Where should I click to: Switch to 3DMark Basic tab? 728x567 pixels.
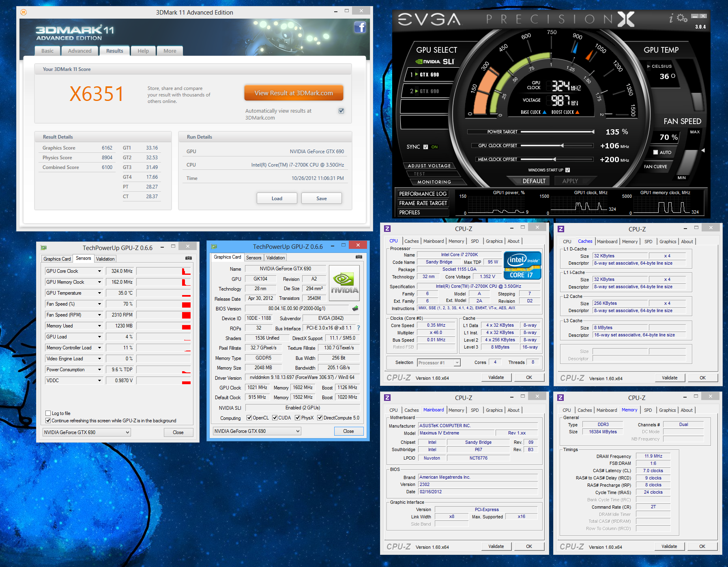tap(47, 51)
